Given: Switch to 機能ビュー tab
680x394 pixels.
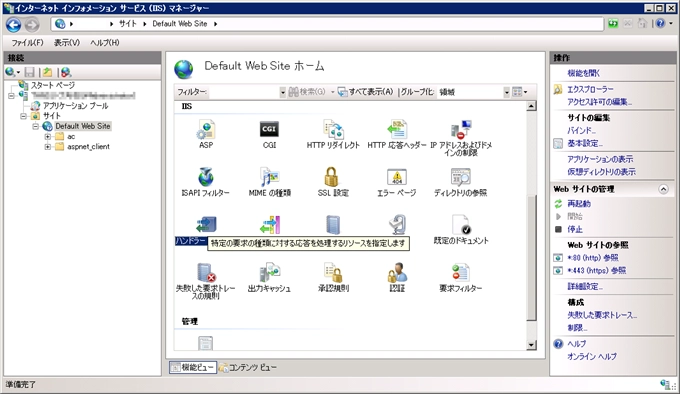Looking at the screenshot, I should coord(193,368).
